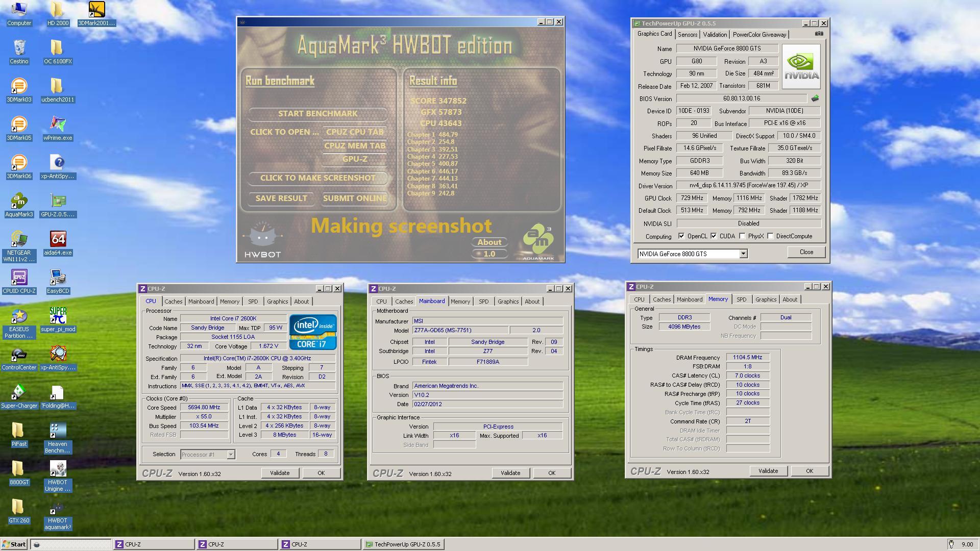The height and width of the screenshot is (551, 980).
Task: Toggle the PhysX checkbox in GPU-Z
Action: coord(742,236)
